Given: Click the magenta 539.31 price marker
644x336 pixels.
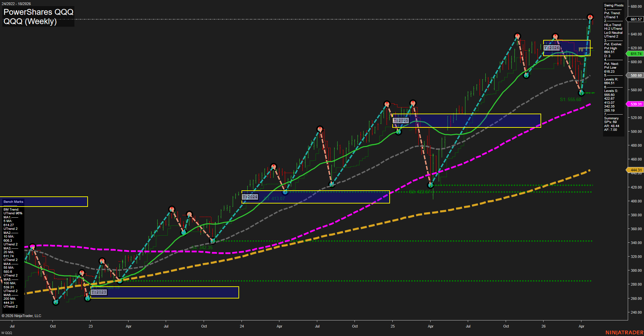Looking at the screenshot, I should 635,104.
